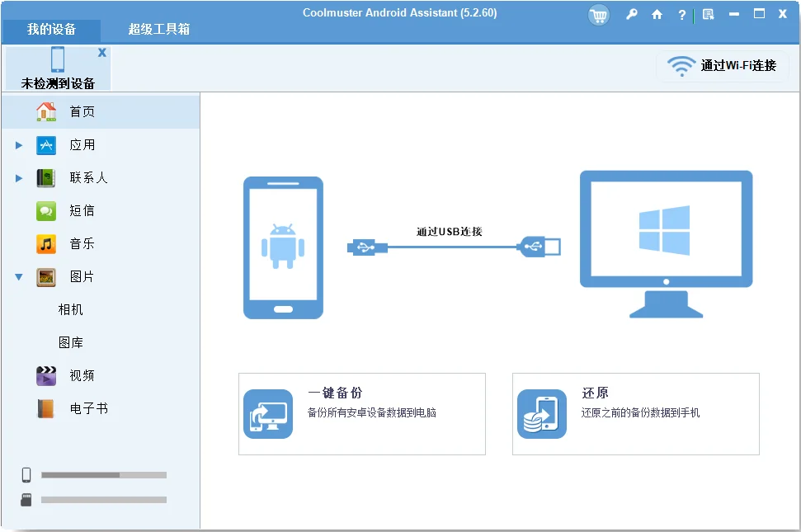
Task: Click the 还原 restore icon
Action: (541, 414)
